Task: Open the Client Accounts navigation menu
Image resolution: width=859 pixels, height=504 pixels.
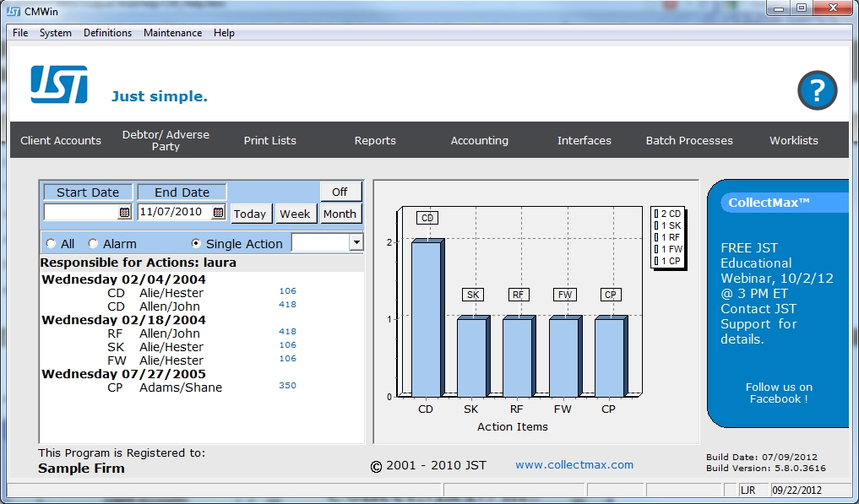Action: 61,141
